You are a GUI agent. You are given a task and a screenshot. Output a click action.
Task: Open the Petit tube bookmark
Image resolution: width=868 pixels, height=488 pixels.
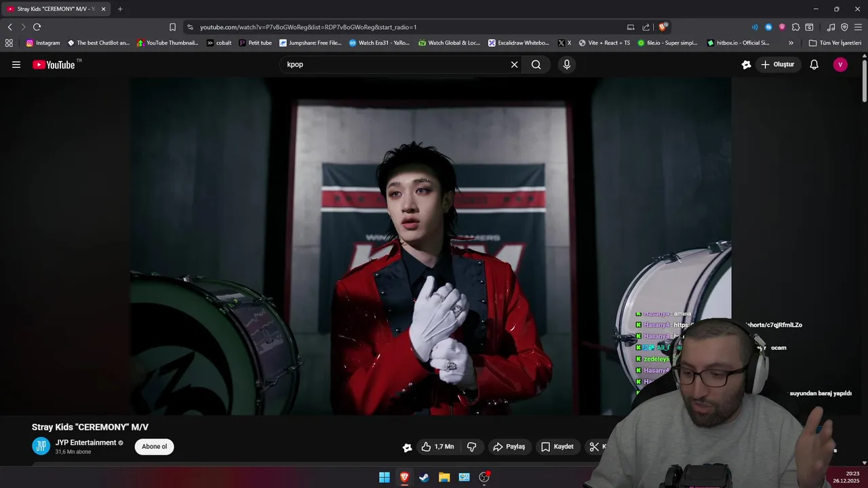point(255,43)
